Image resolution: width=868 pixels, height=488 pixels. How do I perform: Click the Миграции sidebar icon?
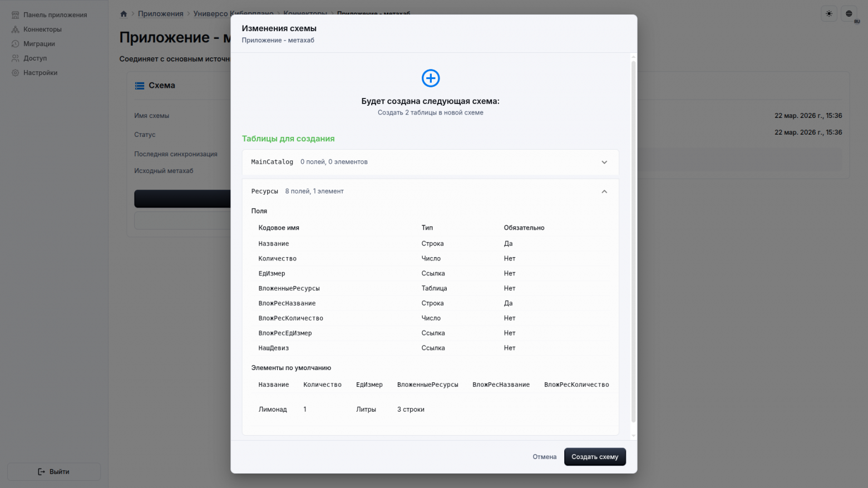coord(15,44)
